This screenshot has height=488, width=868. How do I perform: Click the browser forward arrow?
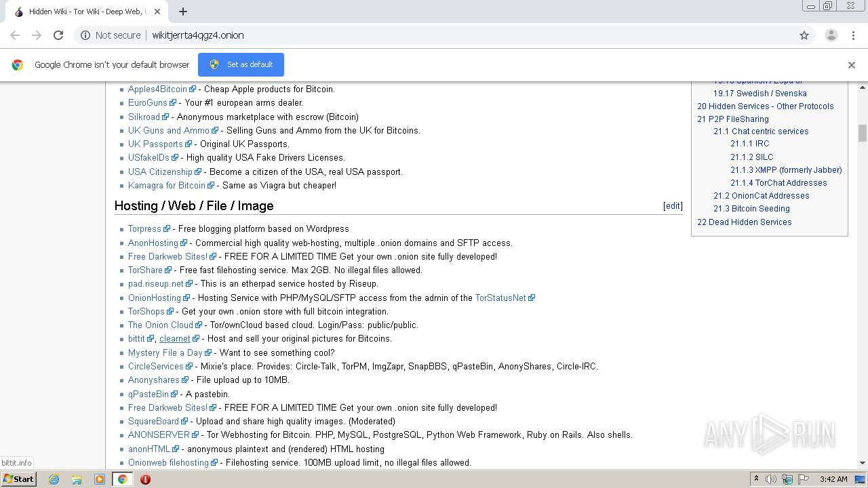tap(37, 35)
